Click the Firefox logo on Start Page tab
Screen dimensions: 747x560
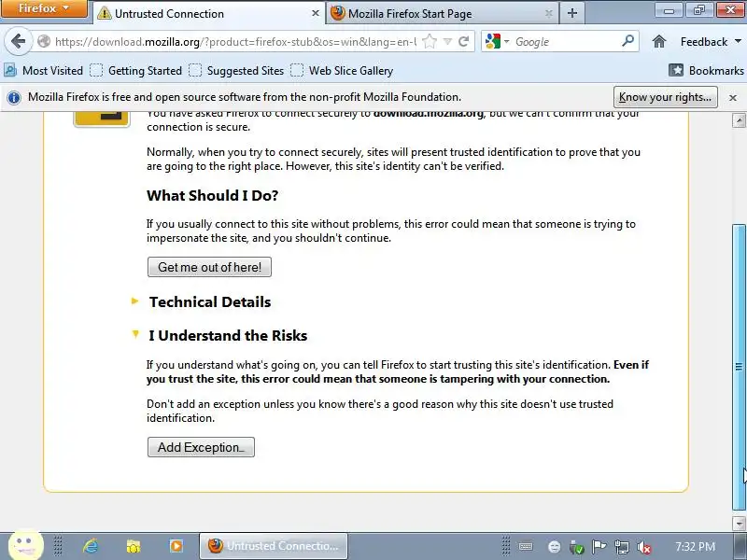(x=337, y=13)
